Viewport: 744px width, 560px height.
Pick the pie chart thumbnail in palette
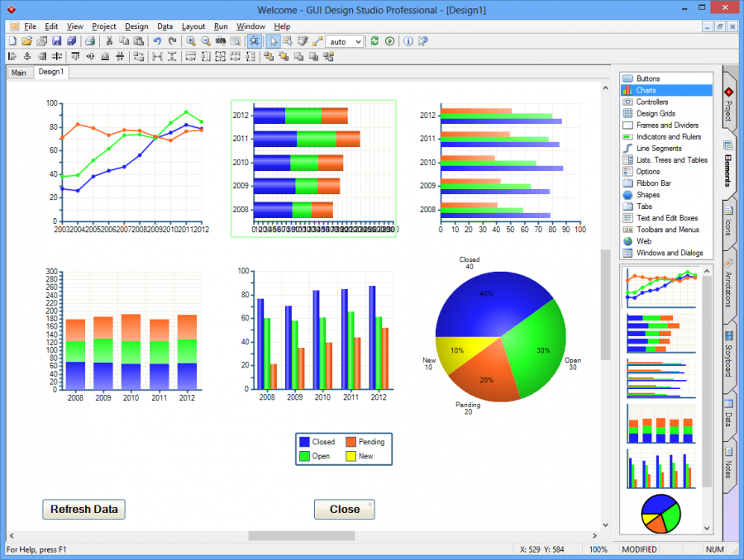point(661,514)
